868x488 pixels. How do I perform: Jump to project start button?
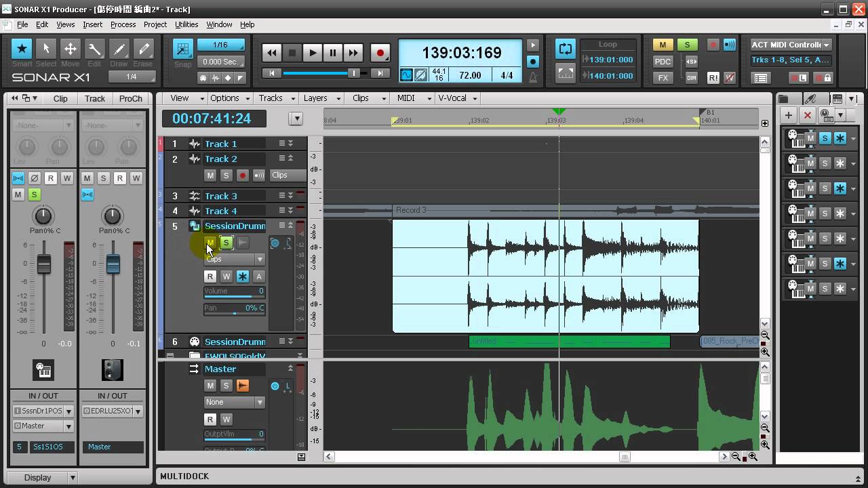click(271, 73)
